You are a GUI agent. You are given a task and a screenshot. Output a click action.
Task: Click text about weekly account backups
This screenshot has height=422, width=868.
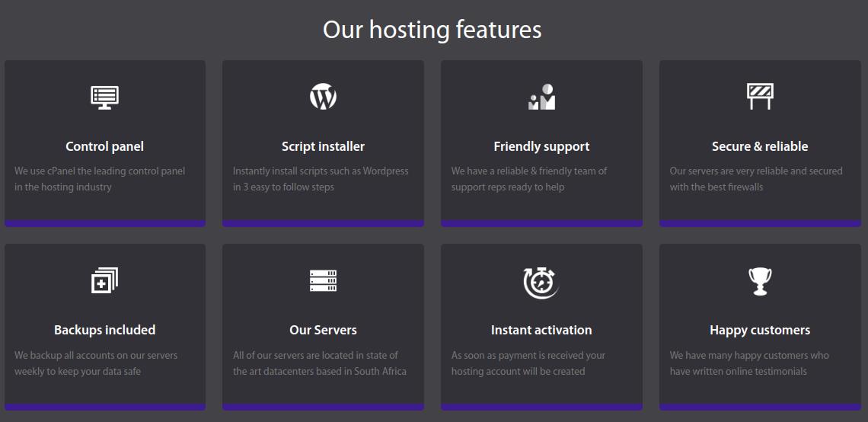[x=96, y=363]
